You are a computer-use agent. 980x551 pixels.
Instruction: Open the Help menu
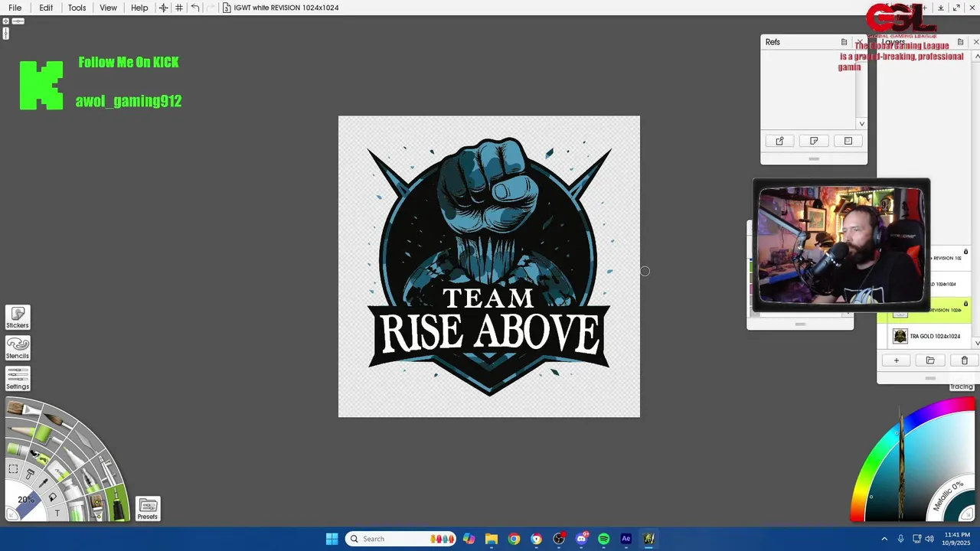pyautogui.click(x=139, y=8)
